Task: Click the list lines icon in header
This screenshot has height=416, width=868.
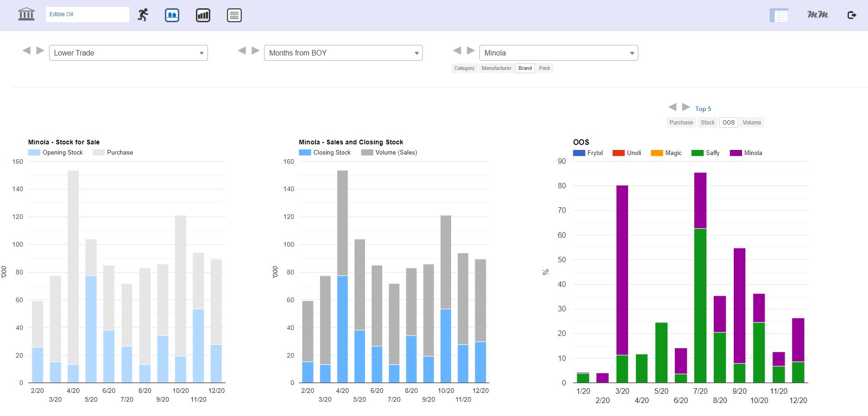Action: click(x=234, y=15)
